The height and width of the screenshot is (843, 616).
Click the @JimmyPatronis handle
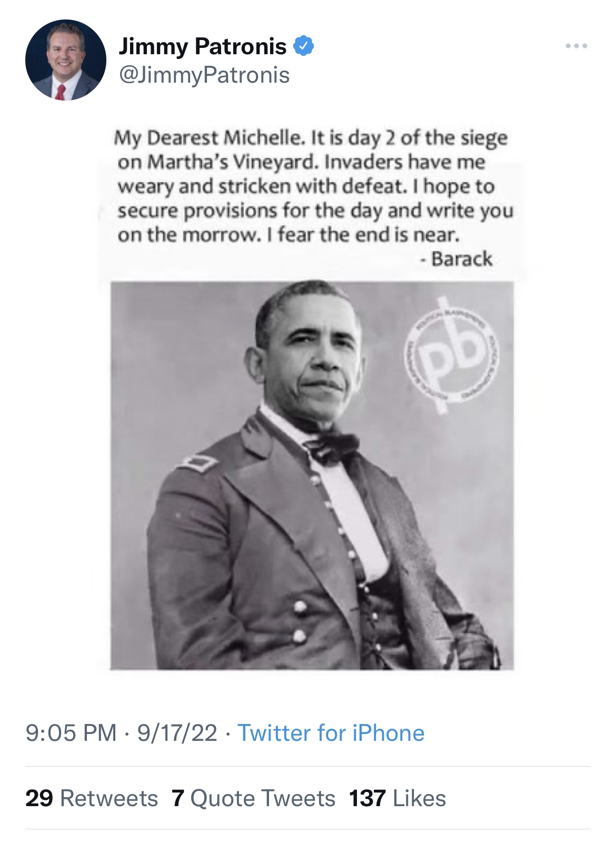[x=204, y=75]
